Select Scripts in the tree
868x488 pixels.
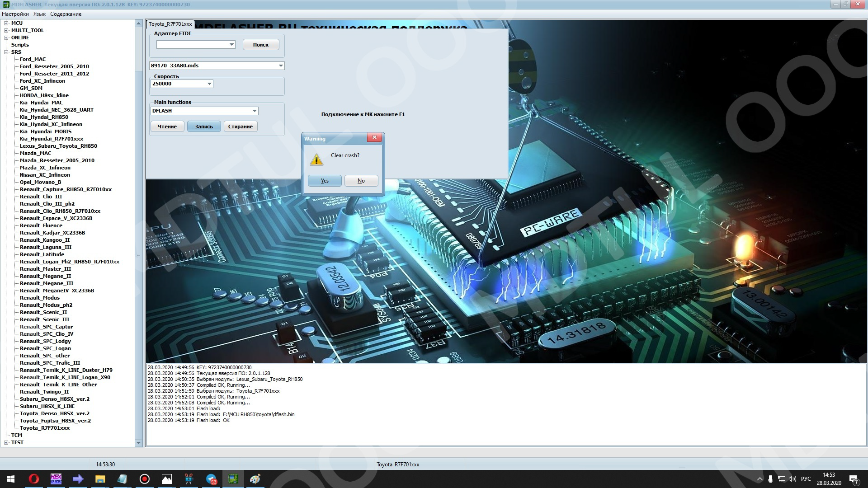[x=20, y=45]
